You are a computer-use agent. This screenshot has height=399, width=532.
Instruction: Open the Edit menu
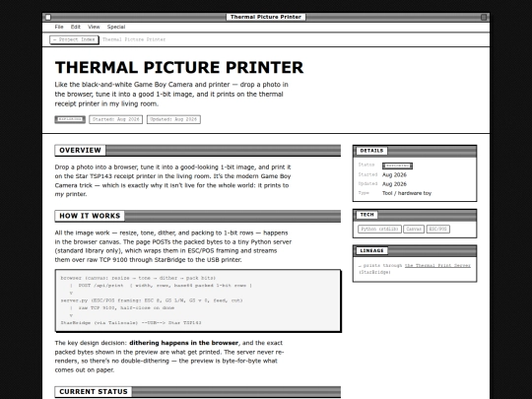(75, 27)
